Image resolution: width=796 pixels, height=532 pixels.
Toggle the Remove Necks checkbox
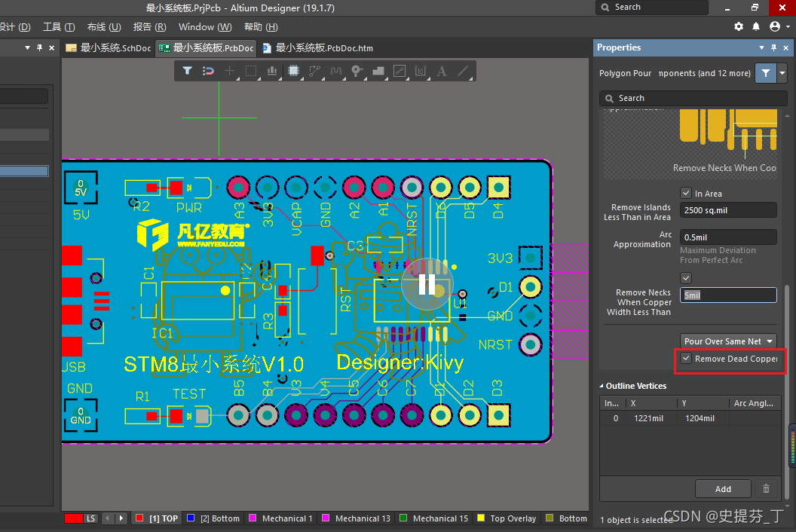[x=686, y=277]
